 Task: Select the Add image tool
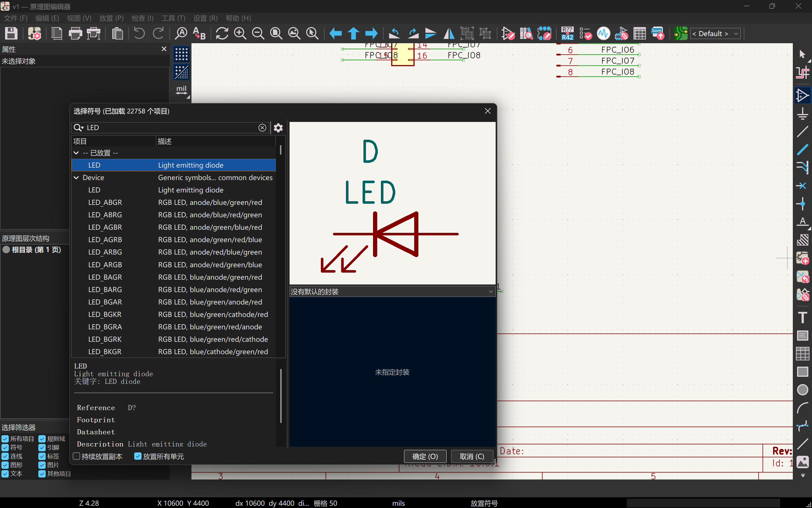point(803,462)
